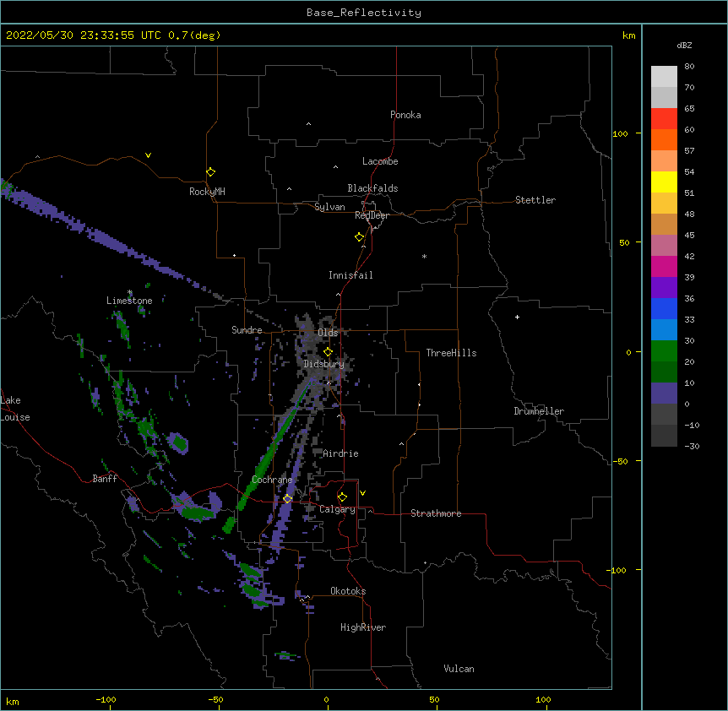Click the Sylvan label
Screen dimensions: 728x711
point(329,207)
